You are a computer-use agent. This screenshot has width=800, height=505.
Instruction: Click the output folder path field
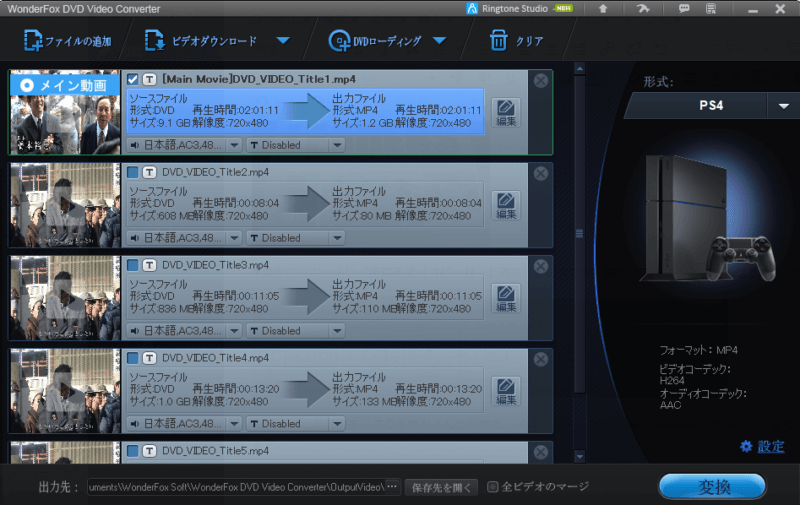[236, 487]
